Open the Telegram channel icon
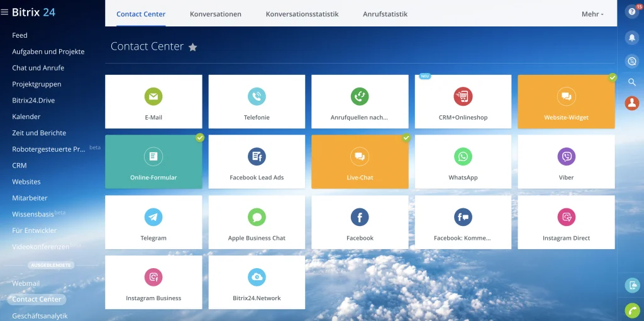This screenshot has height=321, width=644. tap(153, 217)
